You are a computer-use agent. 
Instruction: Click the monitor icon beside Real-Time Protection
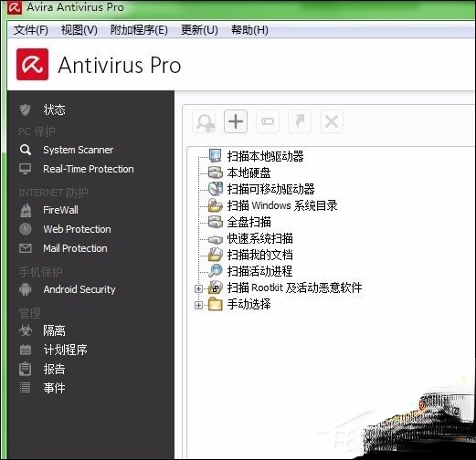tap(26, 169)
